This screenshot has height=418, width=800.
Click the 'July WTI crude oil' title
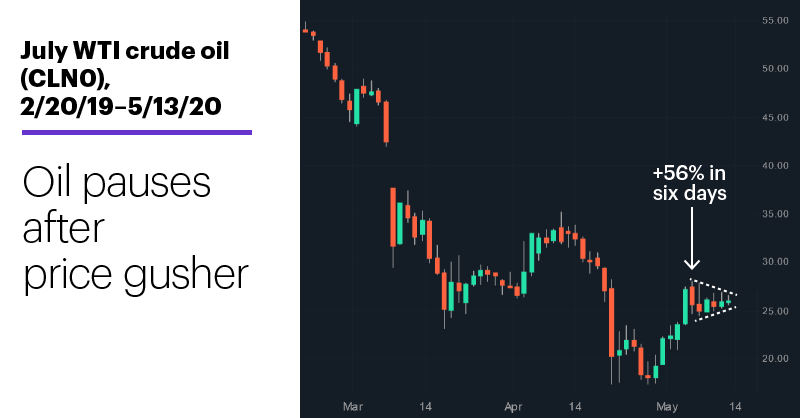click(124, 51)
